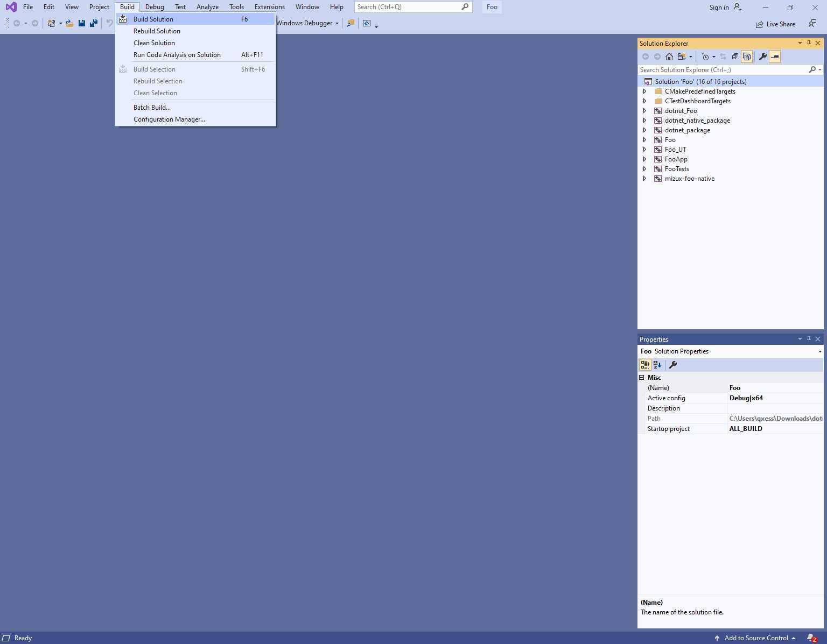The width and height of the screenshot is (827, 644).
Task: Choose Clean Solution from Build menu
Action: pos(195,43)
